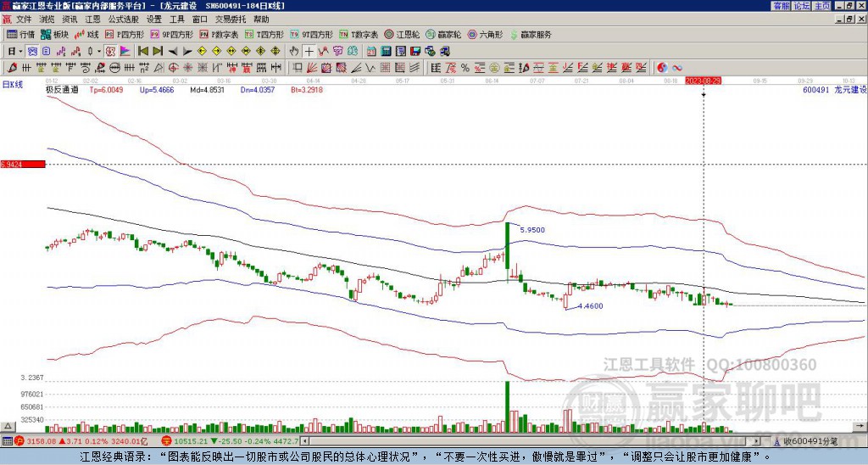Open the 资讯 menu
The height and width of the screenshot is (465, 868).
[x=70, y=20]
